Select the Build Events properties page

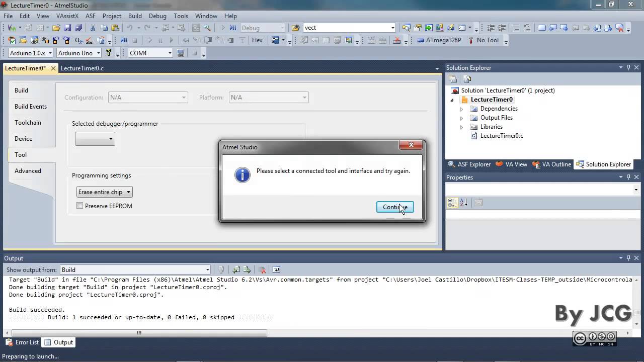click(x=31, y=107)
